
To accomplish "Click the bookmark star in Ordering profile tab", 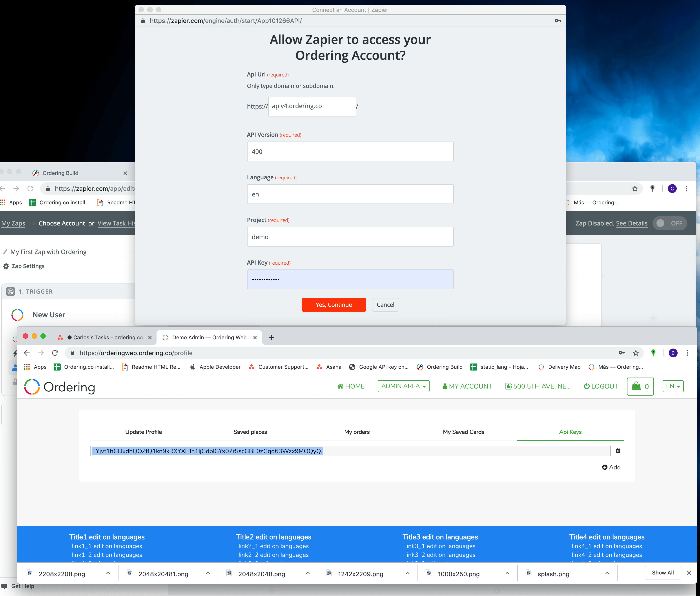I will (635, 353).
